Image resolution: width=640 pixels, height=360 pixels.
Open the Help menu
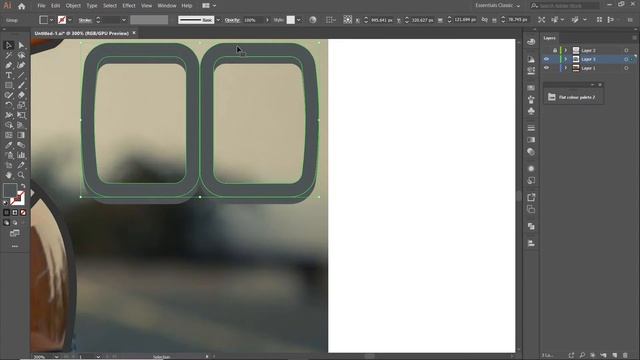187,6
